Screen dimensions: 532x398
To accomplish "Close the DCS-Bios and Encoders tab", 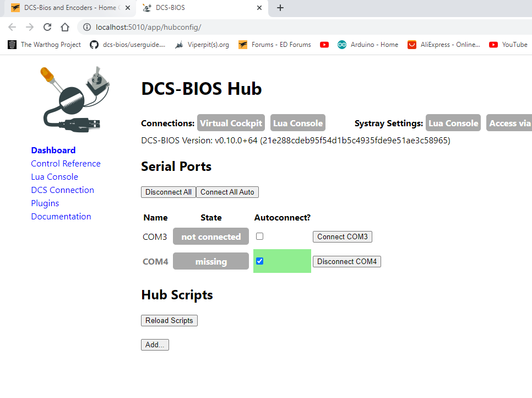I will tap(128, 8).
